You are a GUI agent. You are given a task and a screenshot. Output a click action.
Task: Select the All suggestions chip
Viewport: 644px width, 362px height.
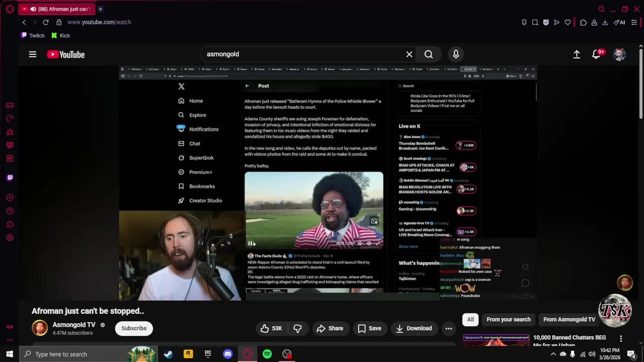[x=470, y=319]
